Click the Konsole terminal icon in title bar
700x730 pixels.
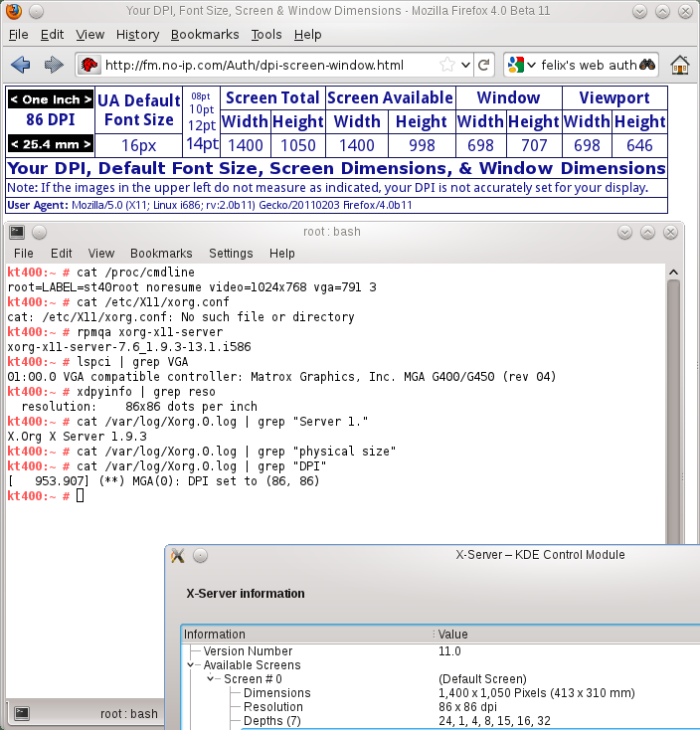point(16,232)
